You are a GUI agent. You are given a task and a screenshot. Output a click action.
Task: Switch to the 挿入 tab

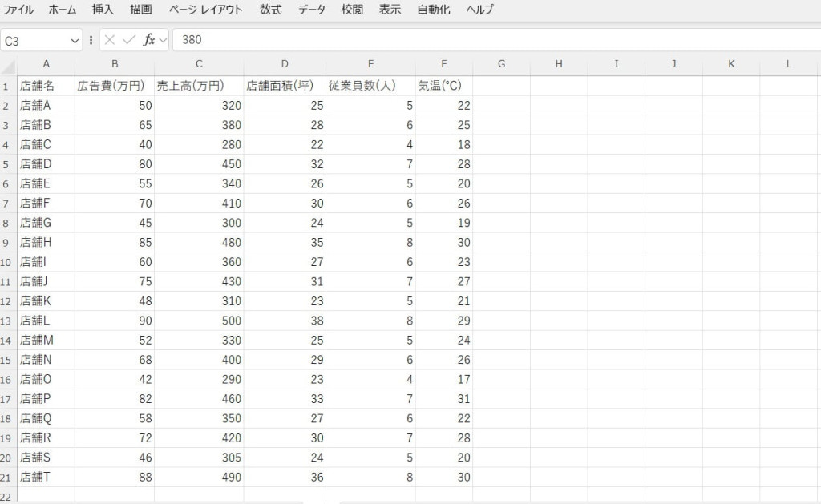[103, 10]
